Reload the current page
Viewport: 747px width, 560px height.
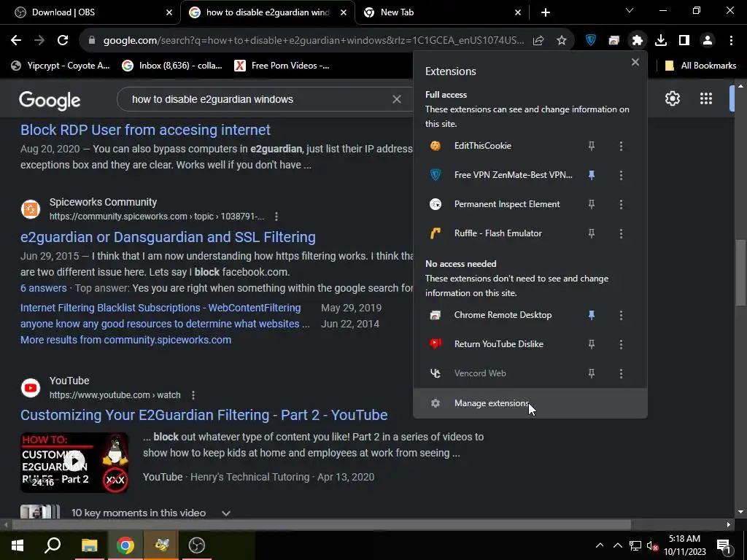pos(63,41)
